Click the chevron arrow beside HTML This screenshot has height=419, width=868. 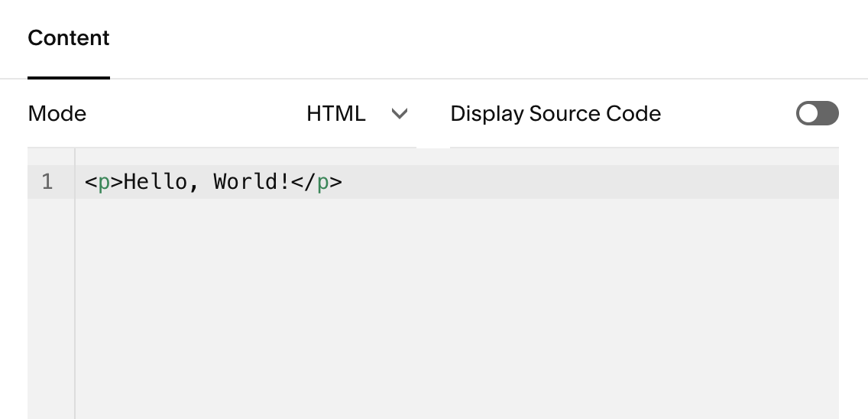399,114
